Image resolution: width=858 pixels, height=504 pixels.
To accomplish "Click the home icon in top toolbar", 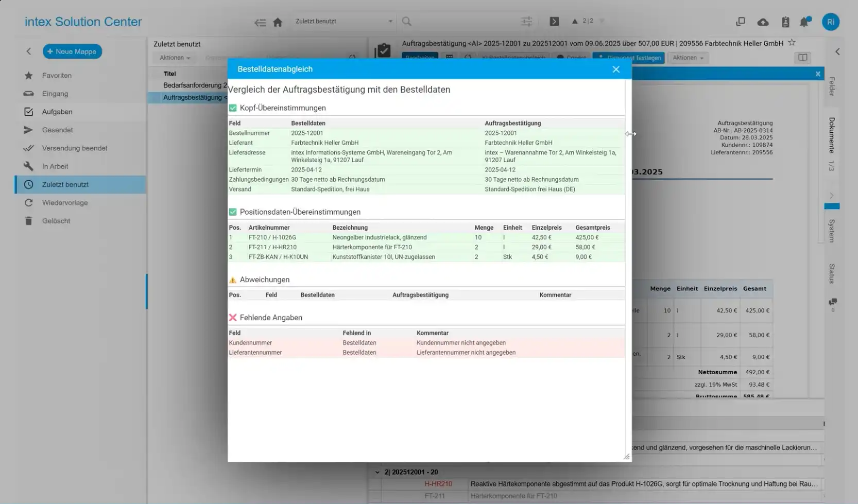I will (278, 22).
